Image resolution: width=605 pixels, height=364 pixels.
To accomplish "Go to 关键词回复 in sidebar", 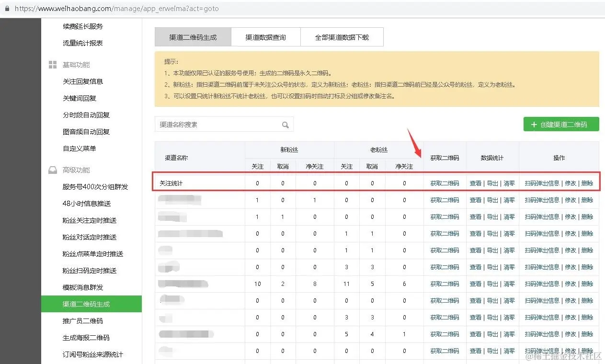I will click(80, 98).
